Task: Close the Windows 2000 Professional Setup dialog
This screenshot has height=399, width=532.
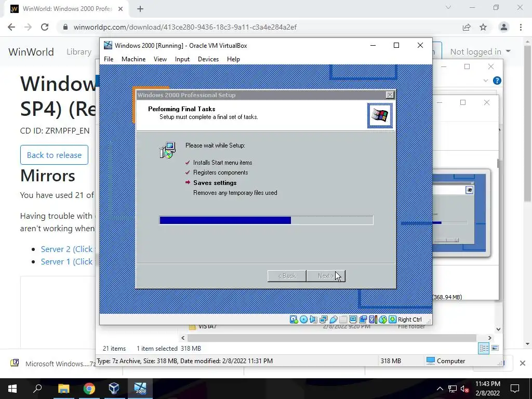Action: [390, 95]
